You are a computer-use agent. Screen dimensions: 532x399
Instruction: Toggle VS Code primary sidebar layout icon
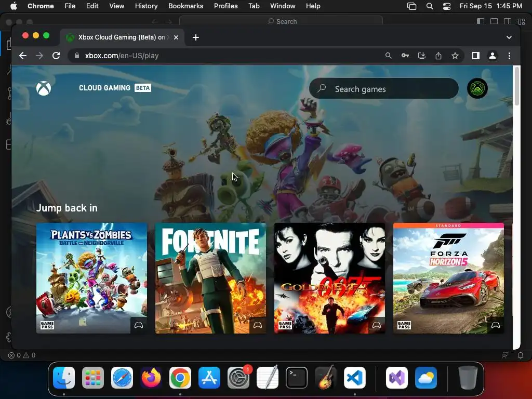481,21
